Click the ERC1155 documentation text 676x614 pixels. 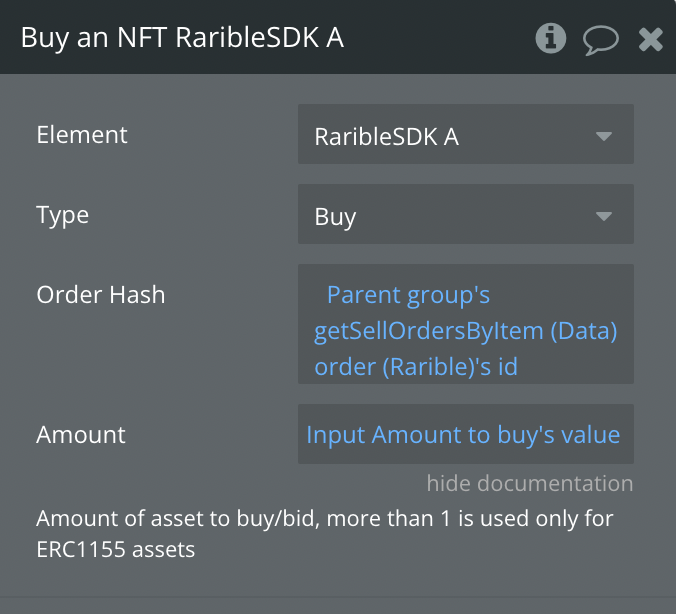click(x=116, y=549)
